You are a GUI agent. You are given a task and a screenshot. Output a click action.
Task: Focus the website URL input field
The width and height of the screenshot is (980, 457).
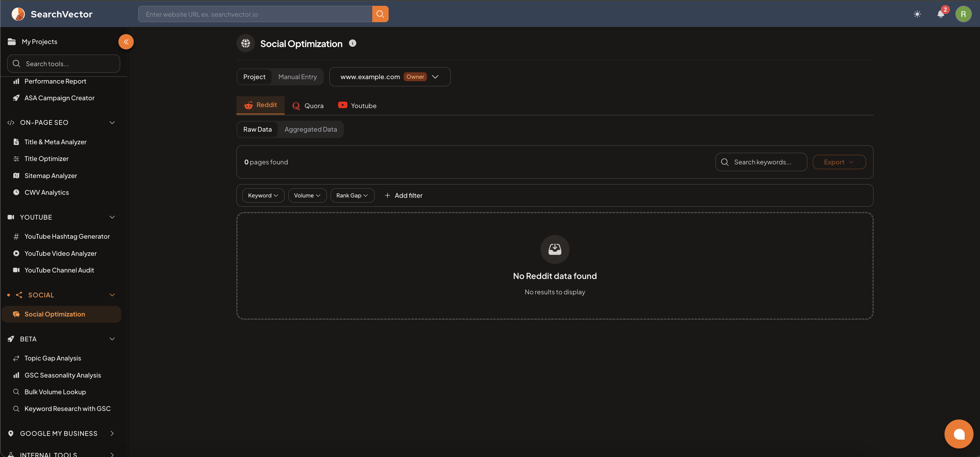click(x=255, y=14)
